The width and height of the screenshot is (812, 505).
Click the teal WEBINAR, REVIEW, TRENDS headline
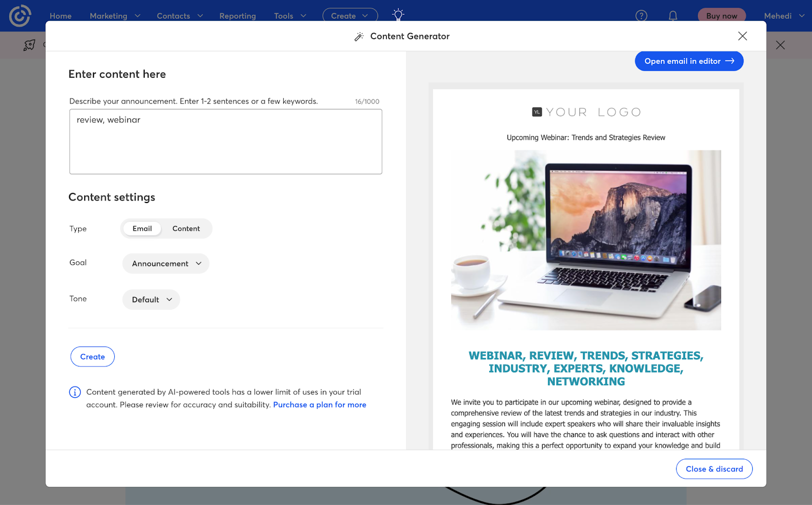[586, 368]
